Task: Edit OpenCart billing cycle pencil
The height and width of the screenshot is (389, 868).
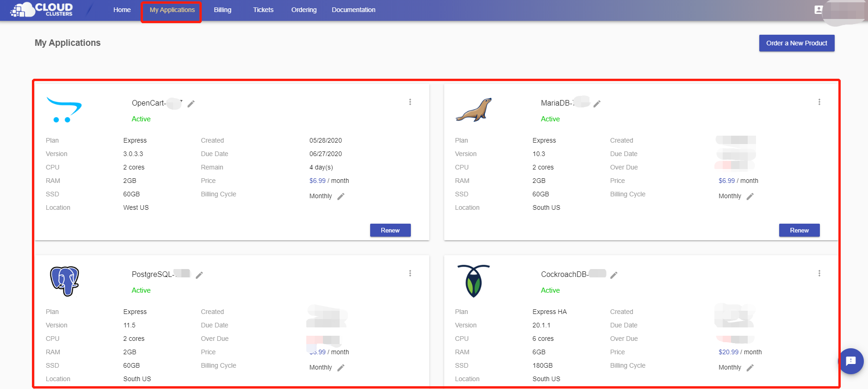Action: point(341,196)
